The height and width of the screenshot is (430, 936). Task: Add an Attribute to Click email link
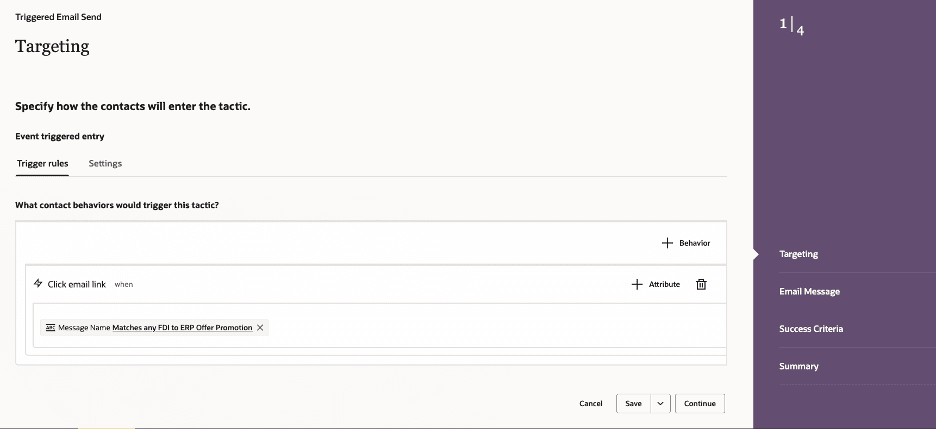pos(655,284)
